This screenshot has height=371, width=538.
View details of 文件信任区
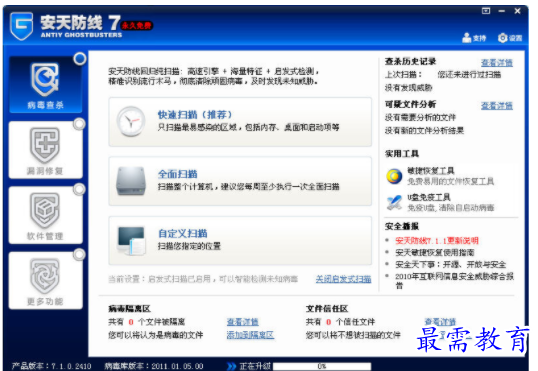click(x=440, y=322)
